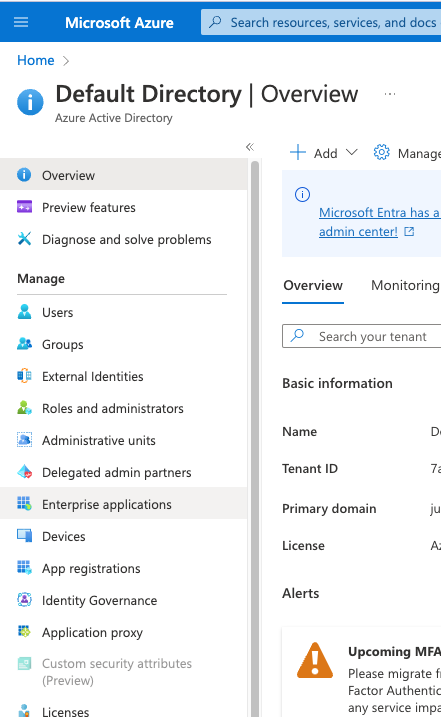Open Enterprise applications
Viewport: 441px width, 717px height.
pos(124,504)
